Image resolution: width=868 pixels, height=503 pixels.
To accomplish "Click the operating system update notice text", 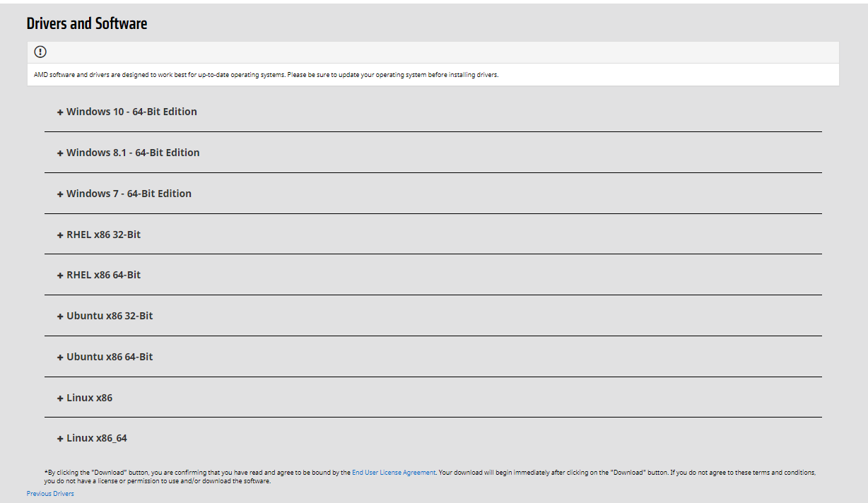I will click(266, 75).
